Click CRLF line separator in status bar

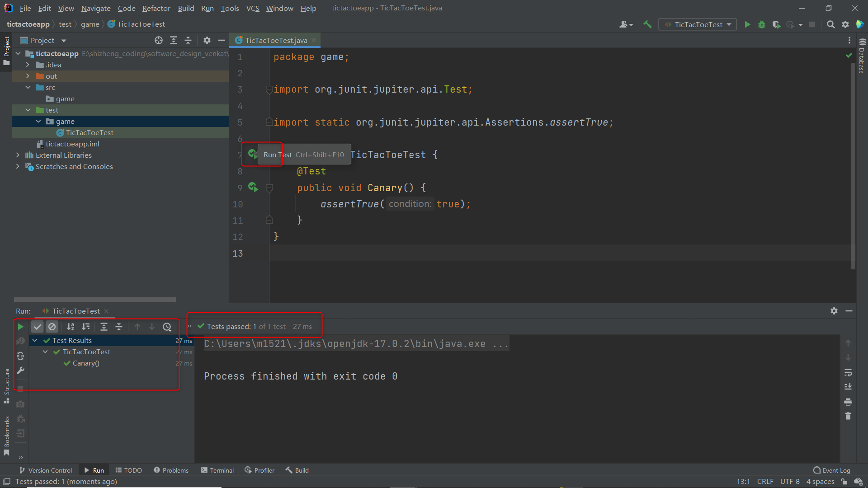click(765, 481)
